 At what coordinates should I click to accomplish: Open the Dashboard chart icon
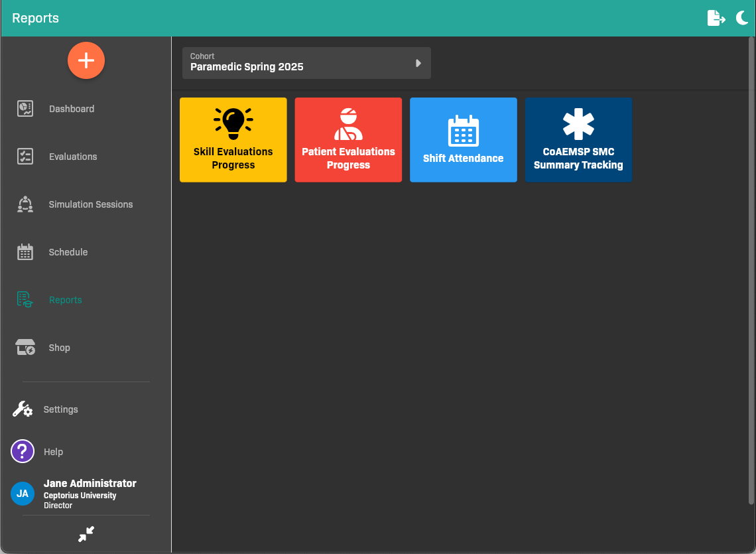pyautogui.click(x=25, y=109)
